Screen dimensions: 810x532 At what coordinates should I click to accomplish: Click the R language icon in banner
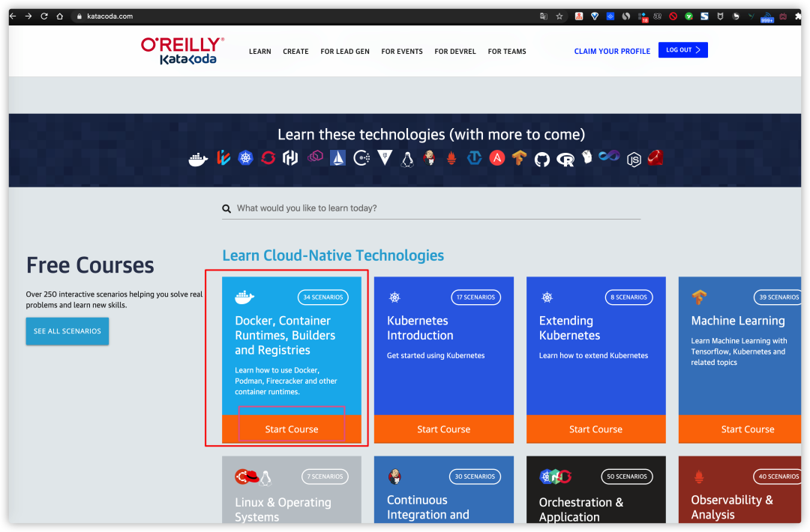pyautogui.click(x=565, y=160)
